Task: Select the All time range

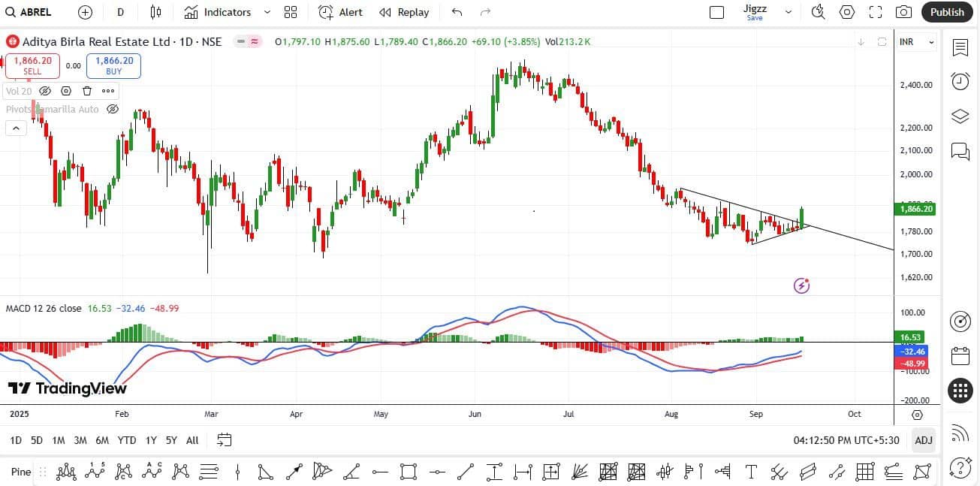Action: pyautogui.click(x=192, y=440)
